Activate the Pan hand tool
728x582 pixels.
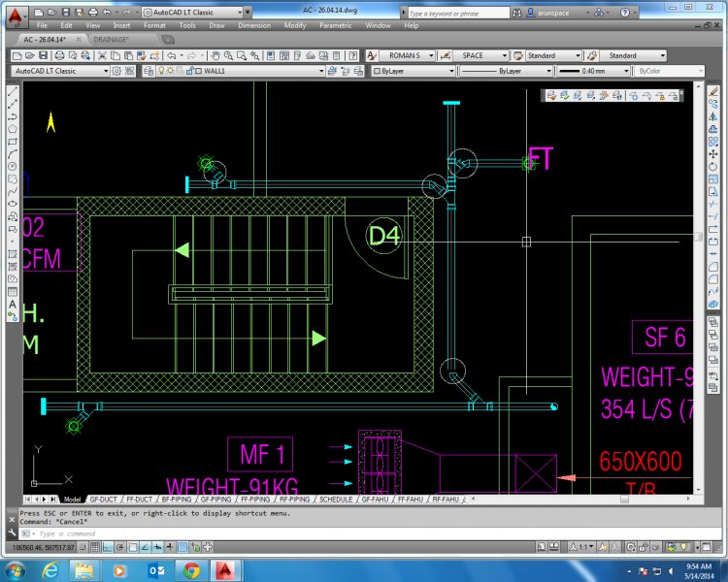[x=215, y=55]
